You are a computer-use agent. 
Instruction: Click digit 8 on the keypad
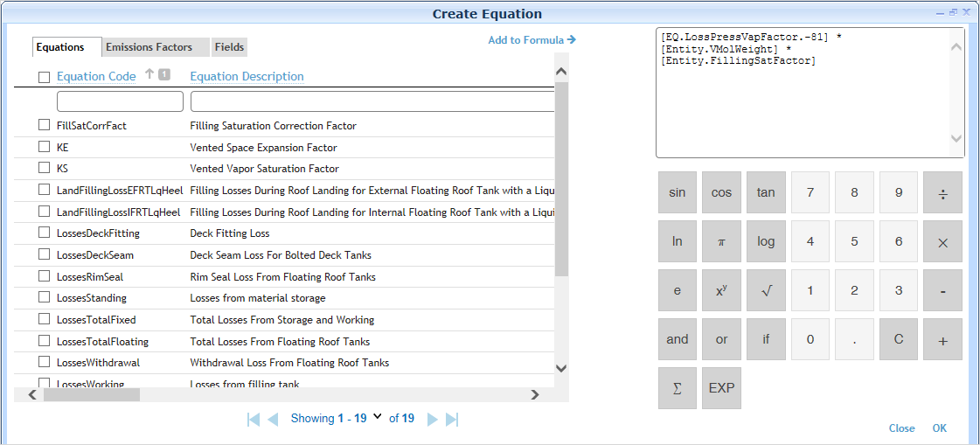pos(854,192)
